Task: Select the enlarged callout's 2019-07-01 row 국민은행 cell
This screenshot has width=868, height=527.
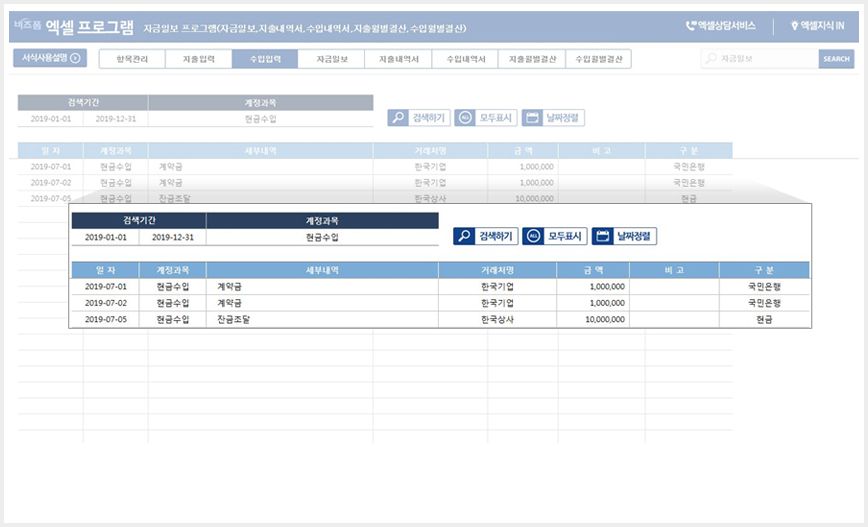Action: [x=764, y=287]
